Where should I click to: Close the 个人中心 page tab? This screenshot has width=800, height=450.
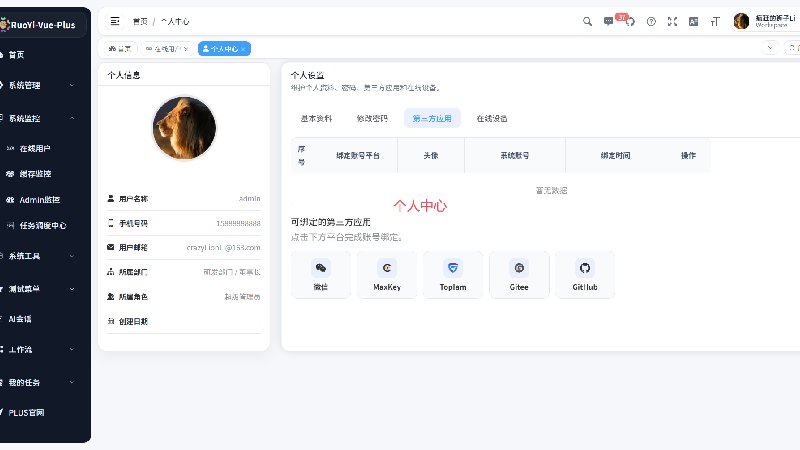coord(243,49)
